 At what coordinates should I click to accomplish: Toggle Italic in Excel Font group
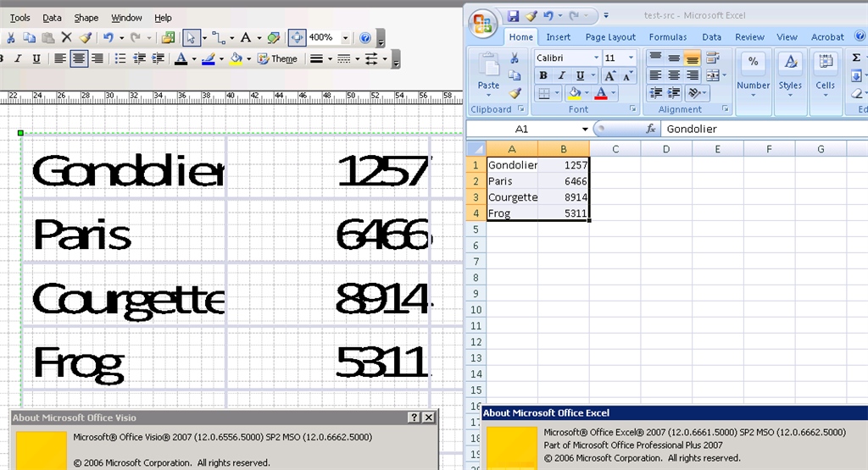pyautogui.click(x=561, y=75)
